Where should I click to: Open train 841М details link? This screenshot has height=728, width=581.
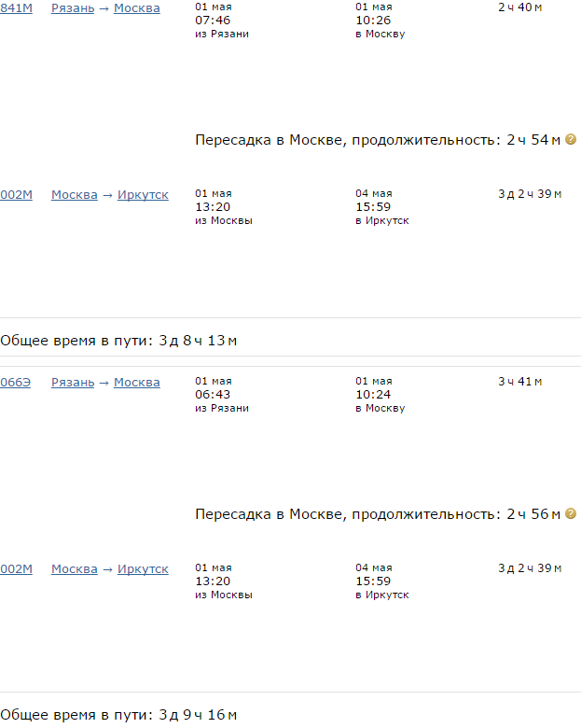click(16, 8)
